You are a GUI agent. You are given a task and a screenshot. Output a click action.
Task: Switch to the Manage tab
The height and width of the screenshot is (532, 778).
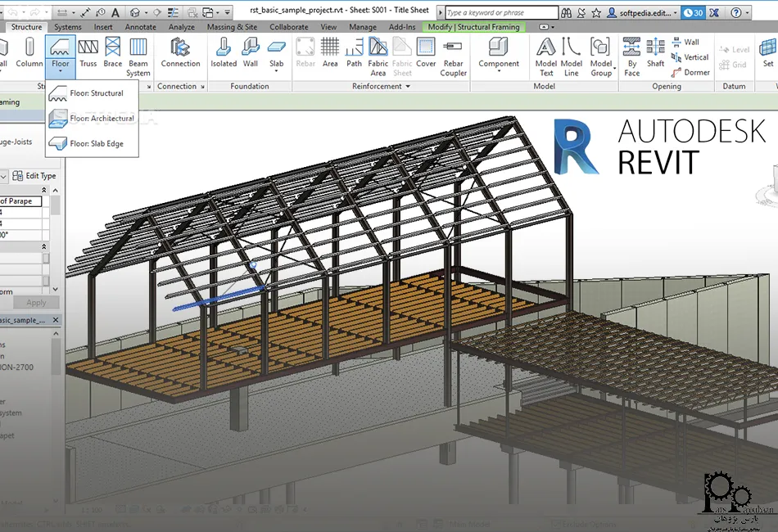(x=362, y=27)
